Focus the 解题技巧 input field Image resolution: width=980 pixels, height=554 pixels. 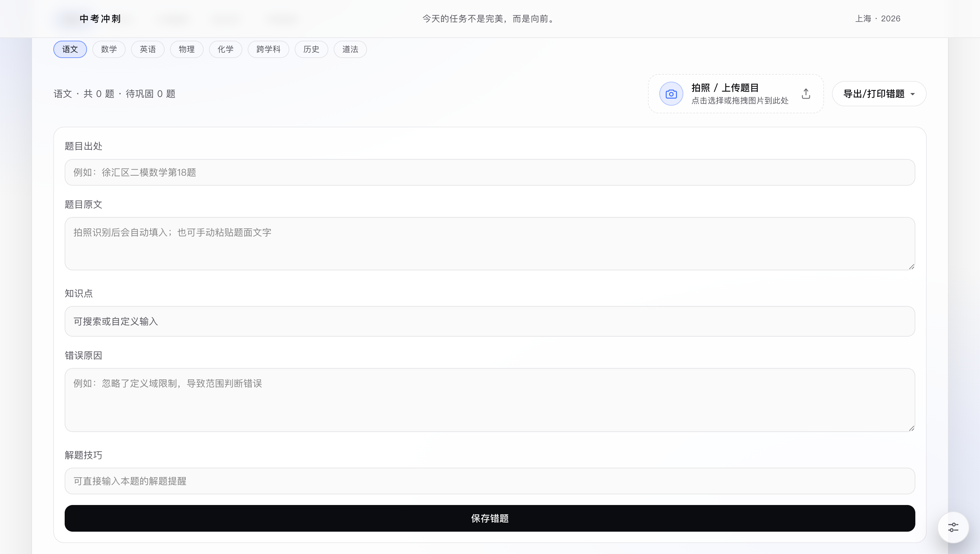pos(490,481)
